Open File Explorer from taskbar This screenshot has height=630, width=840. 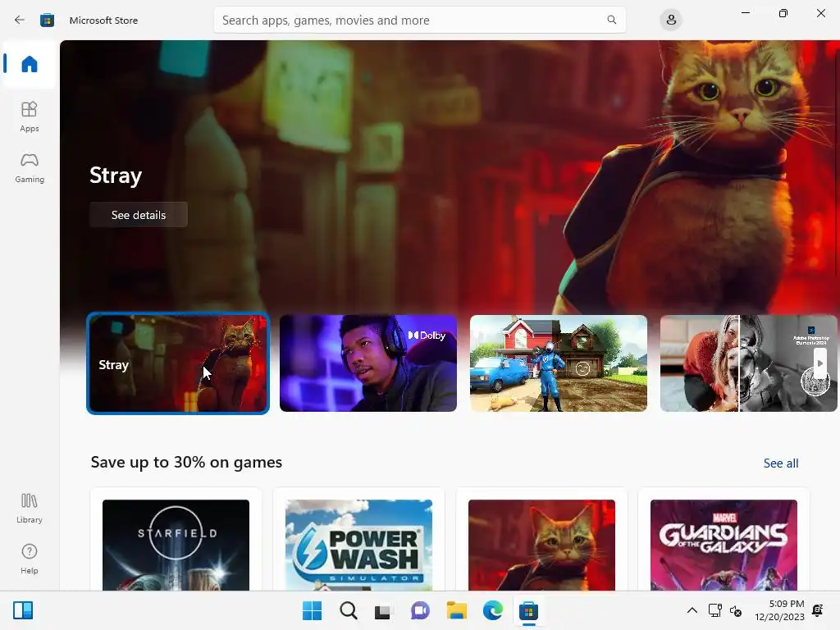(x=456, y=610)
